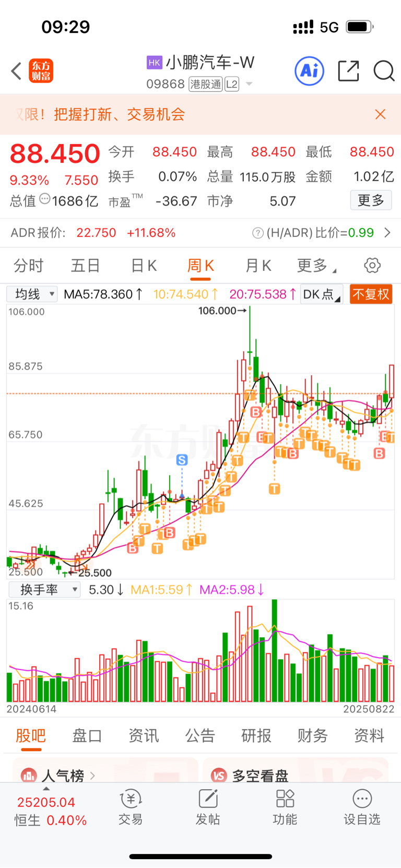Close the orange promo banner
The width and height of the screenshot is (401, 868).
point(380,114)
